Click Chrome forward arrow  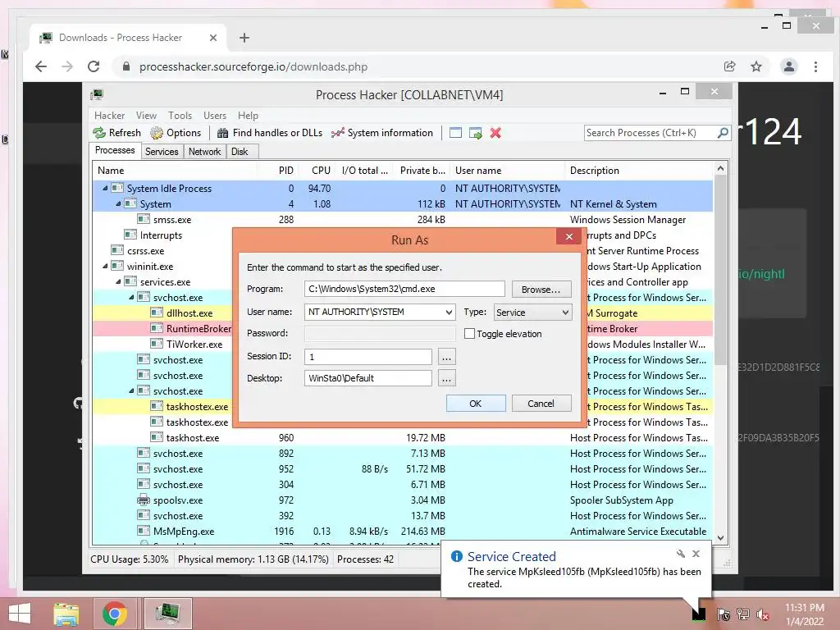[x=67, y=66]
